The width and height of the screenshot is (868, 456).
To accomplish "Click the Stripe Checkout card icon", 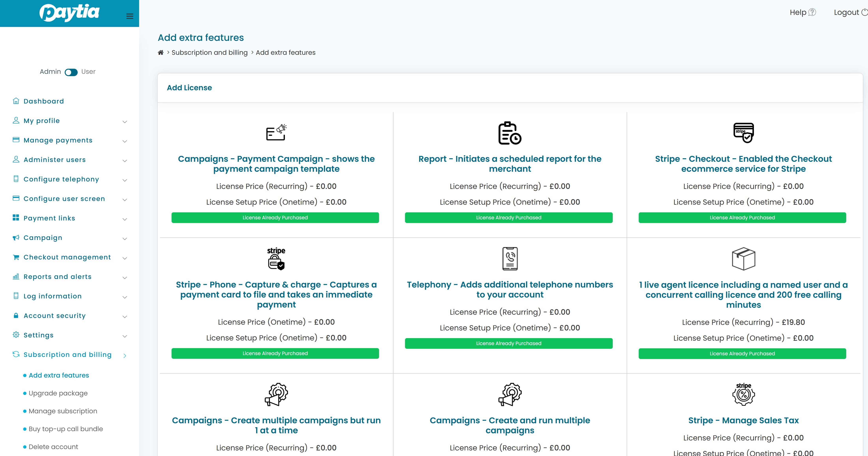I will 743,133.
